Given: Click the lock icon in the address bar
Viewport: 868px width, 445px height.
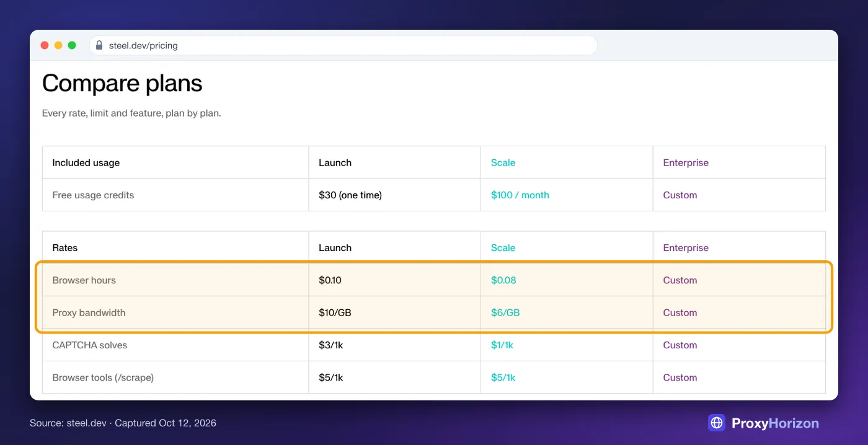Looking at the screenshot, I should point(99,45).
